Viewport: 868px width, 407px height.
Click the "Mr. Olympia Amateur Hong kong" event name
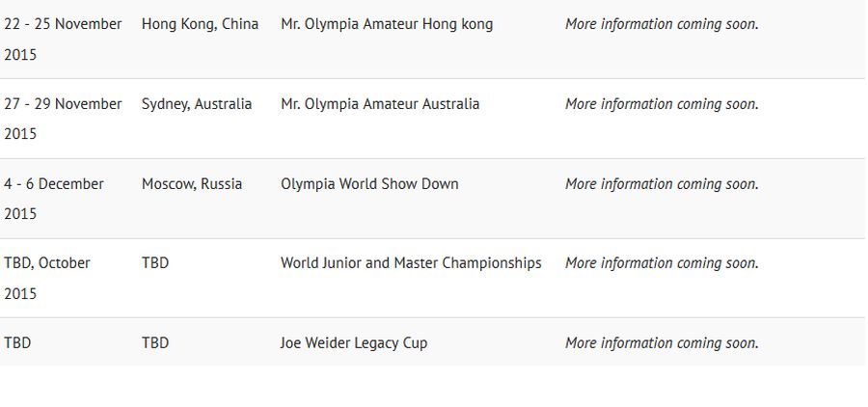tap(387, 24)
